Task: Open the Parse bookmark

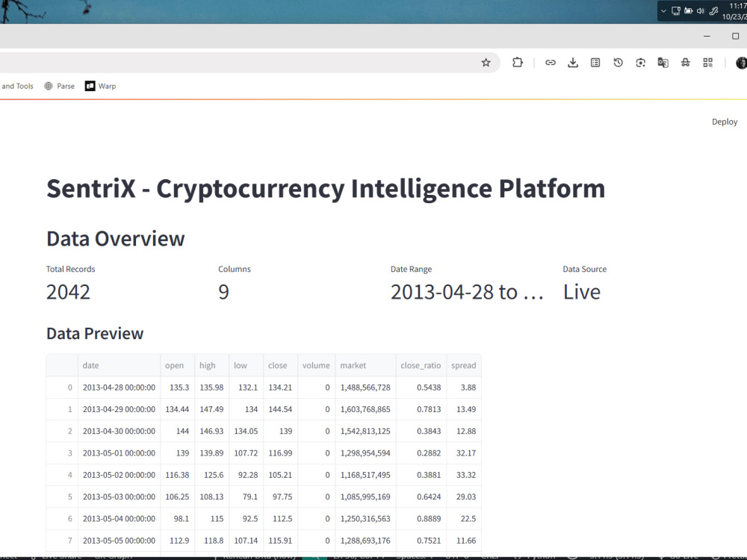Action: (60, 86)
